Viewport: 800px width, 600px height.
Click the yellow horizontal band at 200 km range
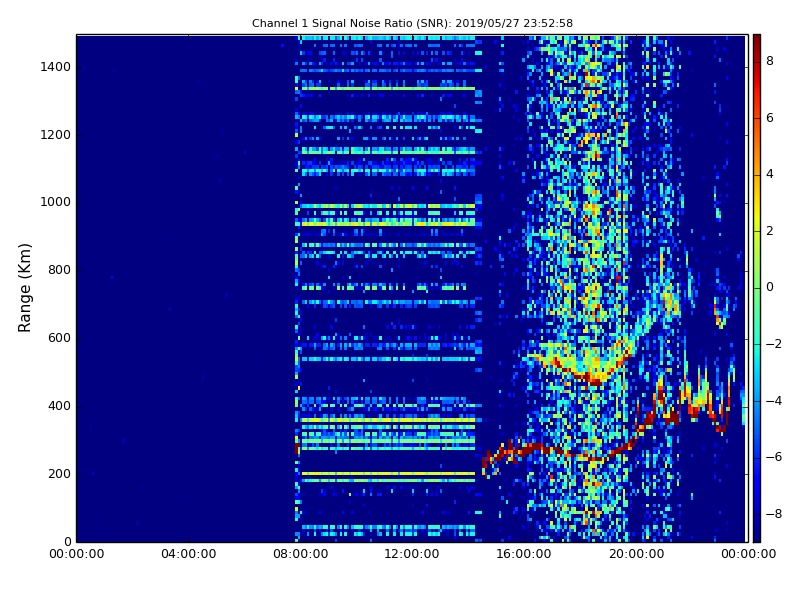(x=388, y=474)
